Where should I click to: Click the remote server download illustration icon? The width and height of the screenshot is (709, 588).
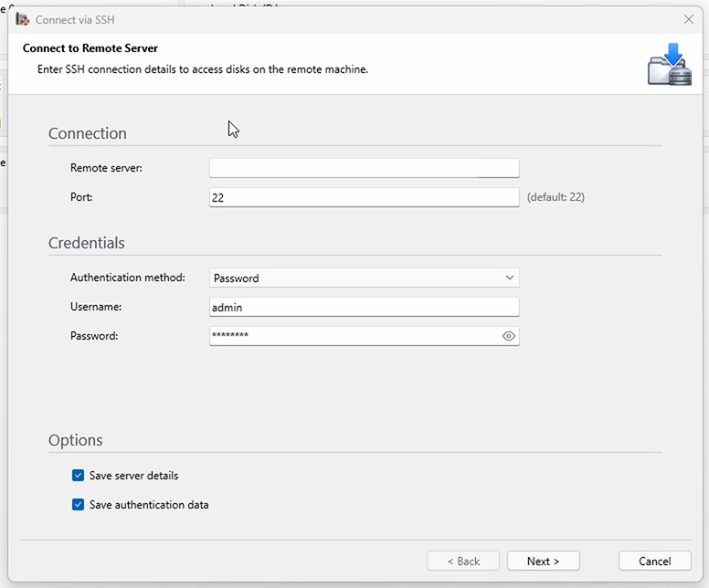(670, 64)
